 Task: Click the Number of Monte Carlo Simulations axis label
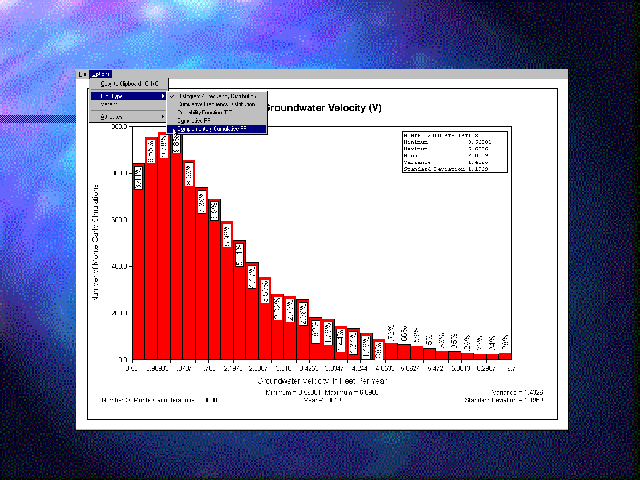[x=96, y=242]
